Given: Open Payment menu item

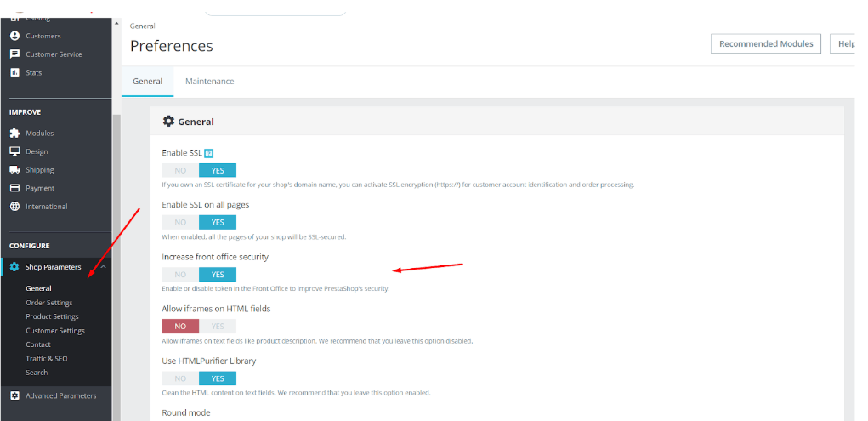Looking at the screenshot, I should (x=40, y=188).
